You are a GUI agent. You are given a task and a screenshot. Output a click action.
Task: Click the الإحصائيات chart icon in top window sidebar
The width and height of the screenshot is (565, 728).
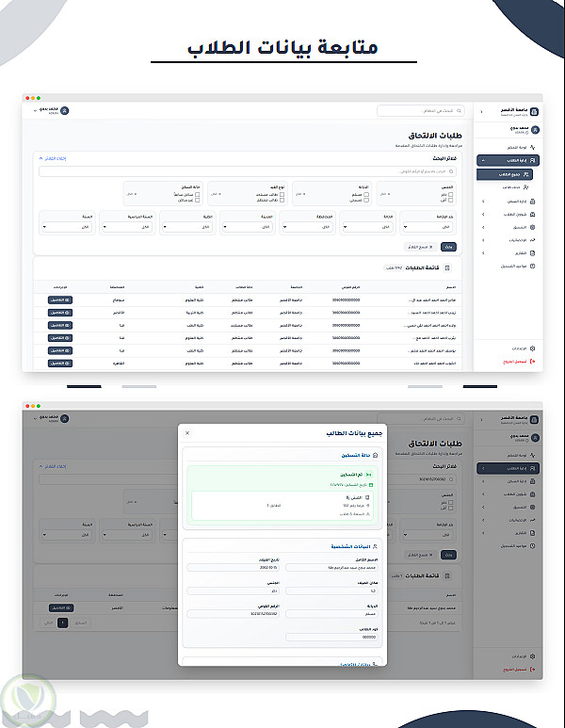[x=532, y=240]
